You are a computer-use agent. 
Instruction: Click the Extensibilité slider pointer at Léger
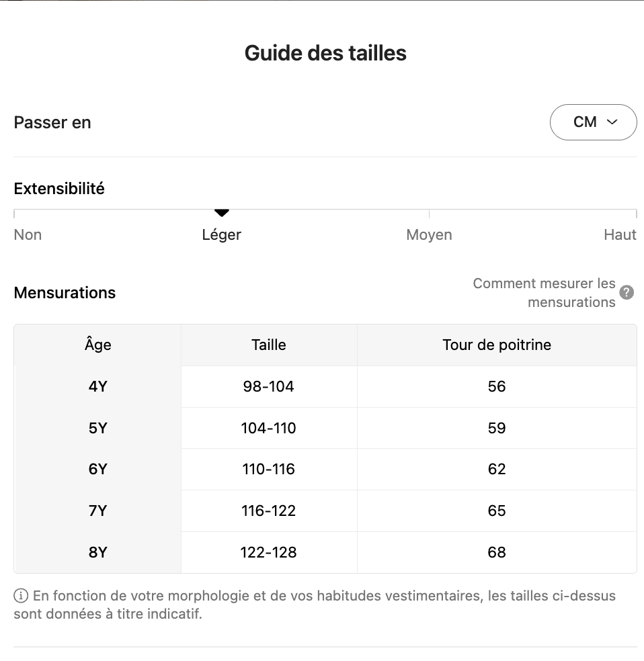click(222, 213)
